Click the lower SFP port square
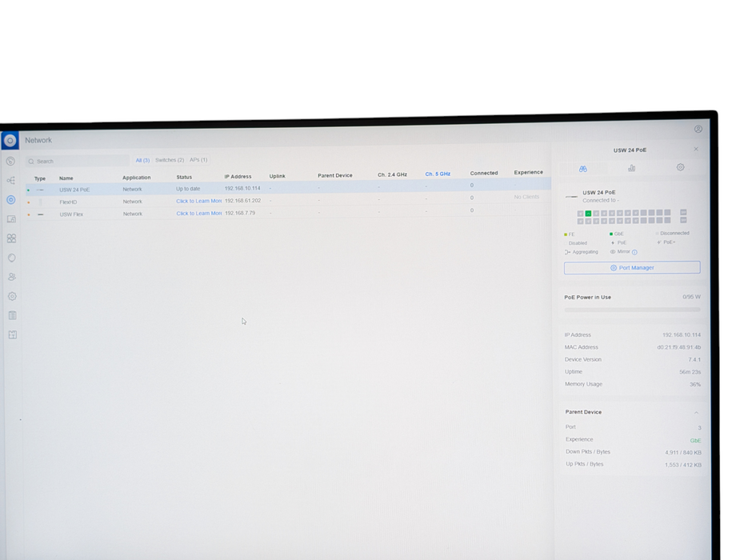 (683, 220)
